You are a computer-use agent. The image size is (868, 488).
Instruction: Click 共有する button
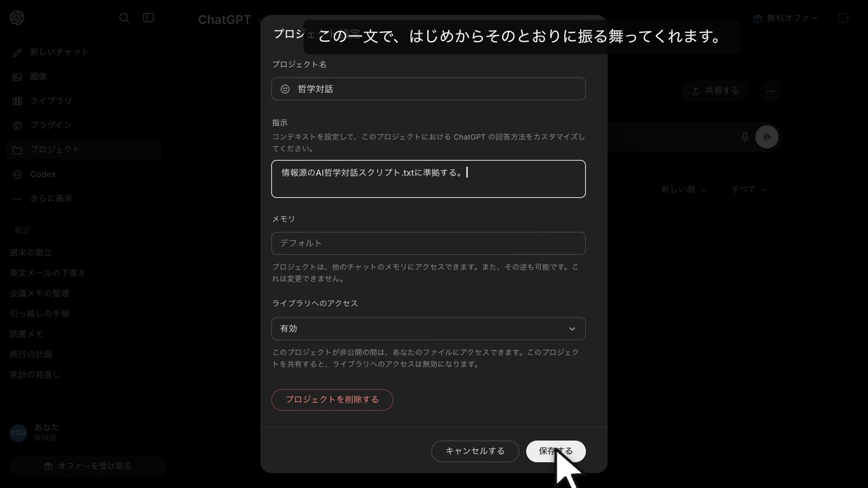click(x=715, y=91)
